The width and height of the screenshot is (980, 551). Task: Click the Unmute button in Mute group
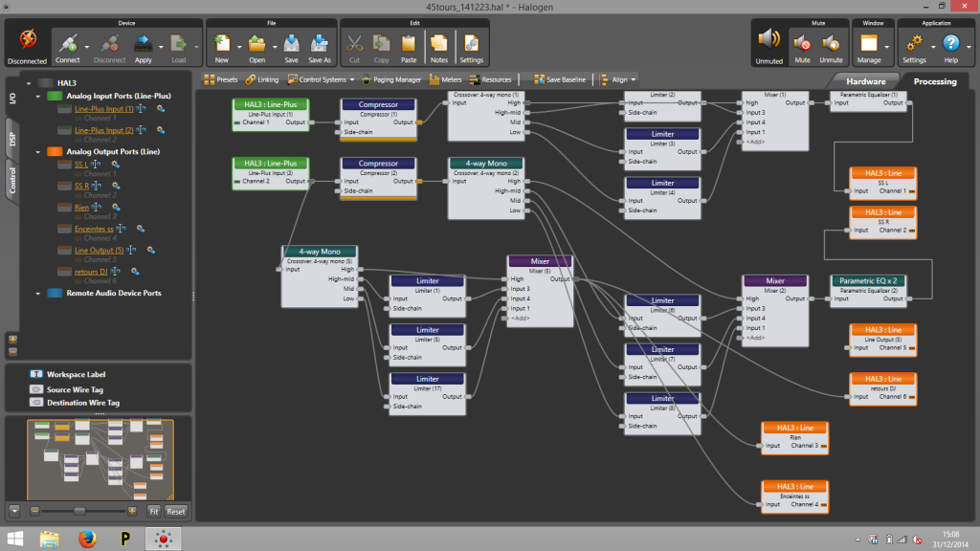click(831, 48)
